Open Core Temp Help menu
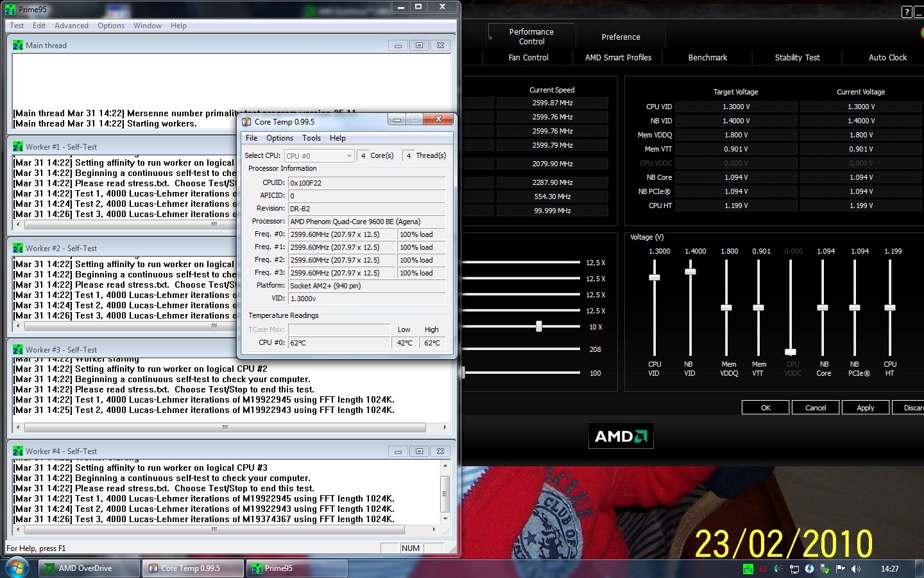924x578 pixels. pos(338,138)
